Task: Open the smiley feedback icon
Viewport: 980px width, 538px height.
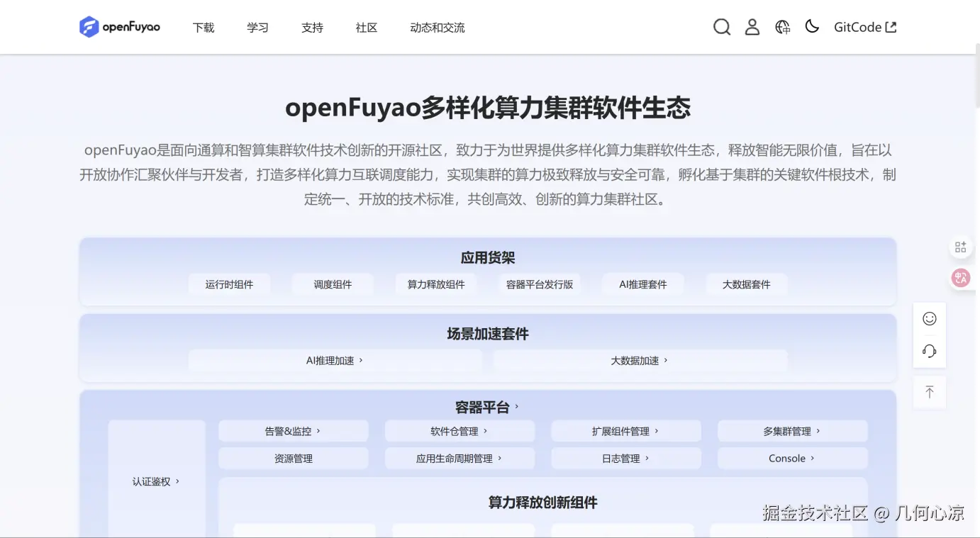Action: click(x=930, y=319)
